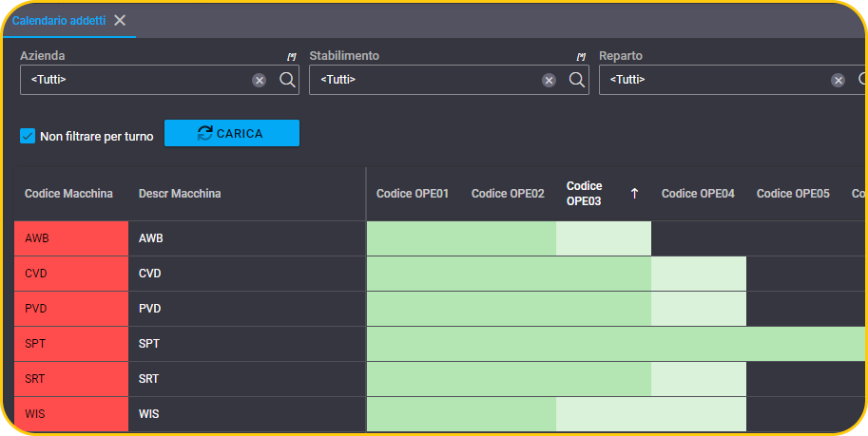Click the AWB description cell
The height and width of the screenshot is (436, 868).
(x=247, y=238)
